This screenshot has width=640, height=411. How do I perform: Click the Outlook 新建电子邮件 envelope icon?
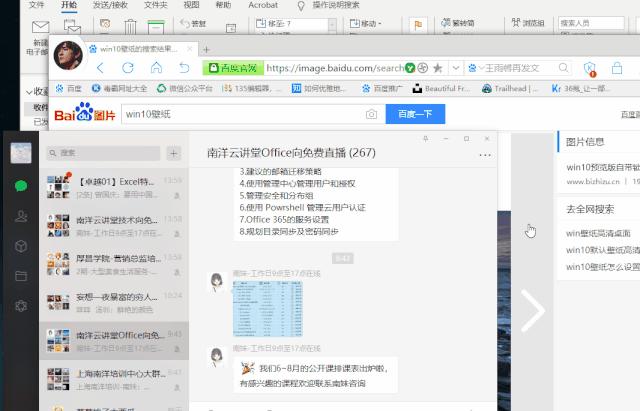(40, 27)
